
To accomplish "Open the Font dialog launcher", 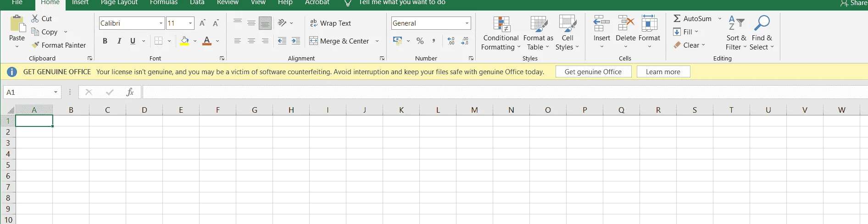I will [x=222, y=58].
